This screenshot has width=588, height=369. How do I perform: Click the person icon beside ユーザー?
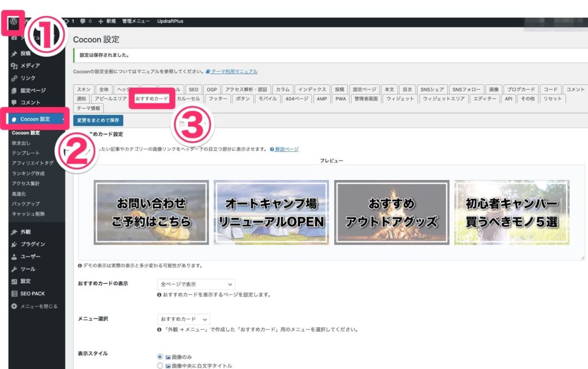14,257
